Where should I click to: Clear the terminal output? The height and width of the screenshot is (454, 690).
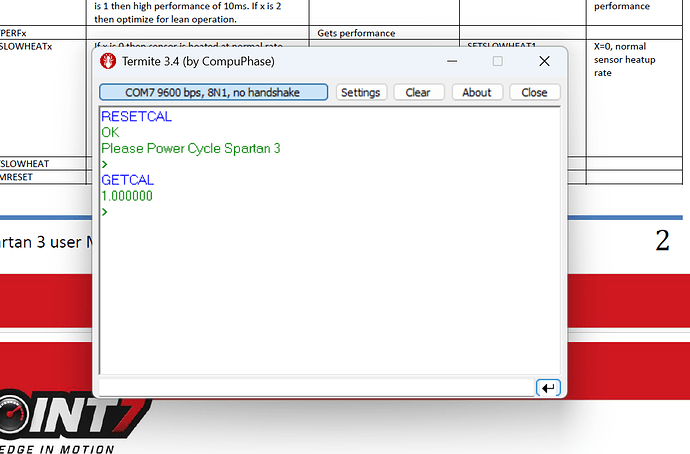pos(418,92)
